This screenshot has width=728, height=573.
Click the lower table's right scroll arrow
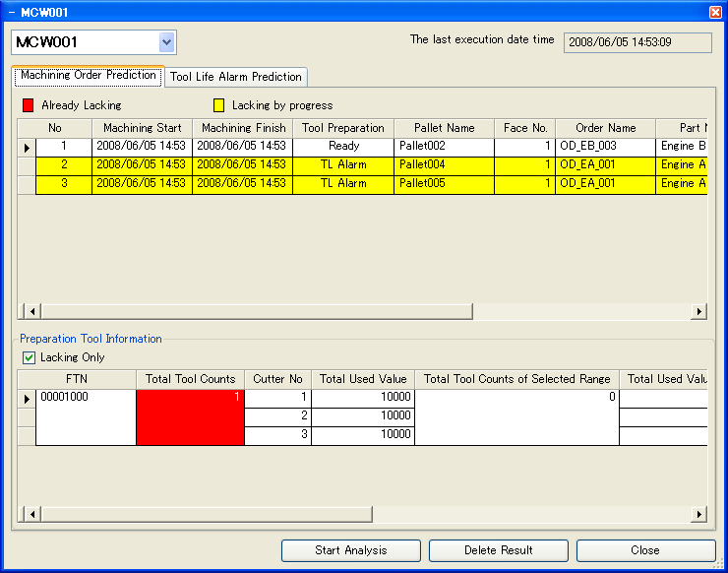pyautogui.click(x=698, y=514)
